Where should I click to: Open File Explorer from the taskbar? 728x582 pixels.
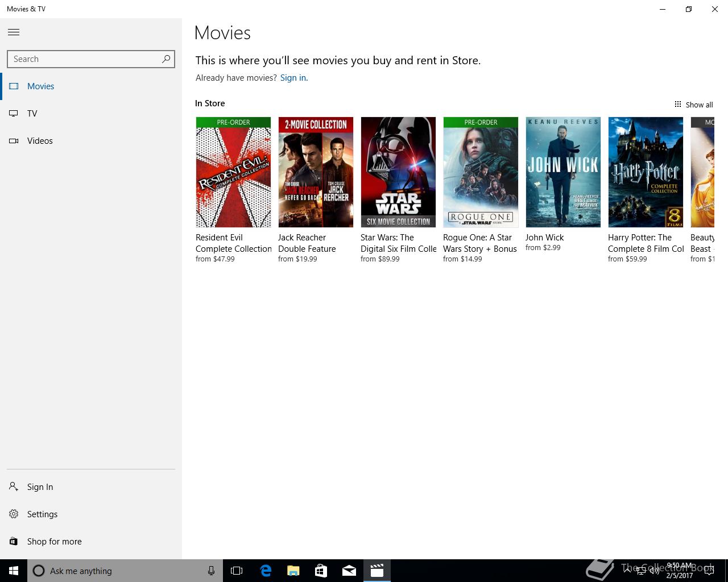click(293, 571)
